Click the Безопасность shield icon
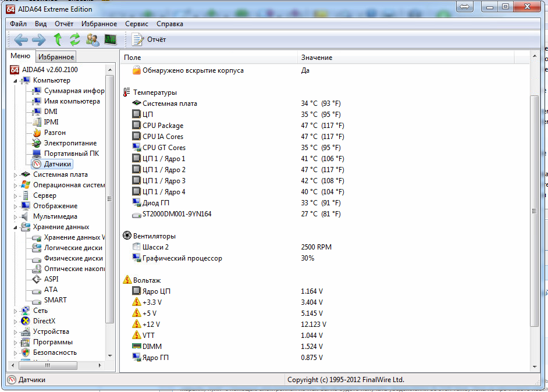 click(x=26, y=352)
